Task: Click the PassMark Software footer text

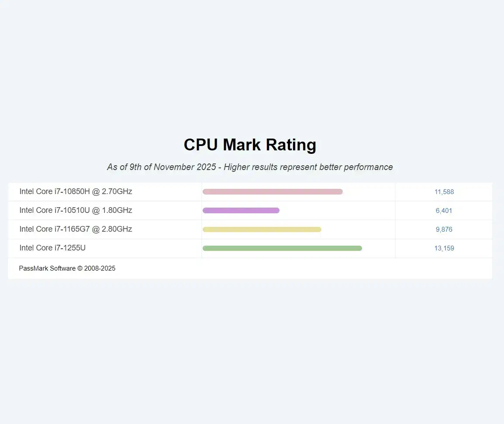Action: pyautogui.click(x=47, y=268)
